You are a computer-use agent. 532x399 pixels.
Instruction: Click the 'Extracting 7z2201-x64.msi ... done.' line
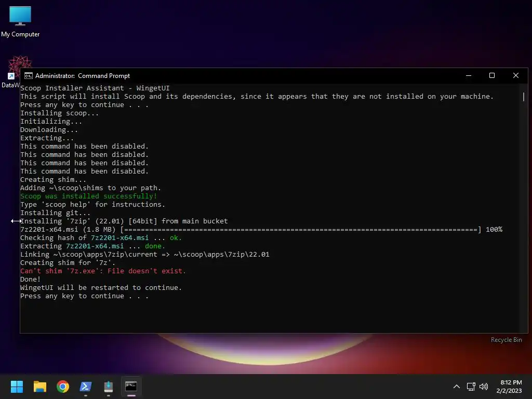coord(92,246)
